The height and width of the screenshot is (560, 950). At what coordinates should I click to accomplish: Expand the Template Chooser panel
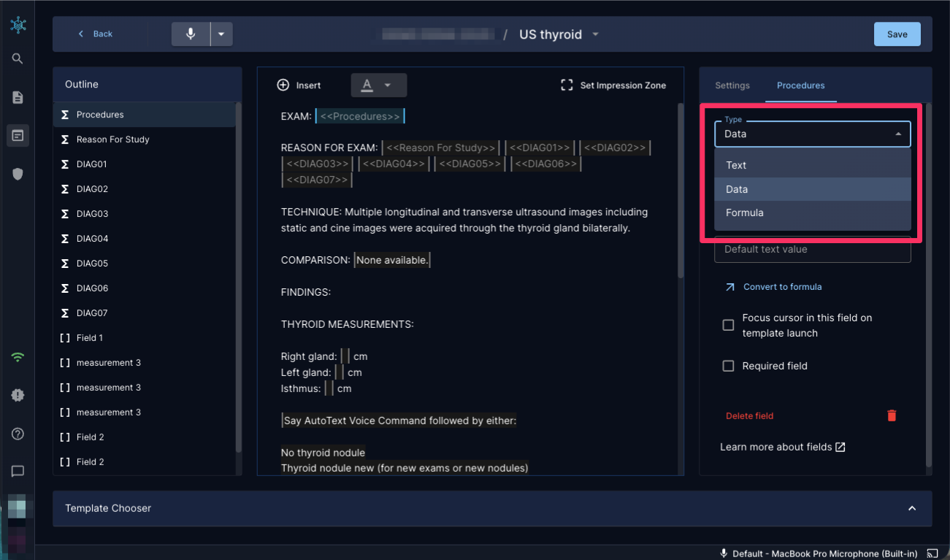[x=911, y=508]
